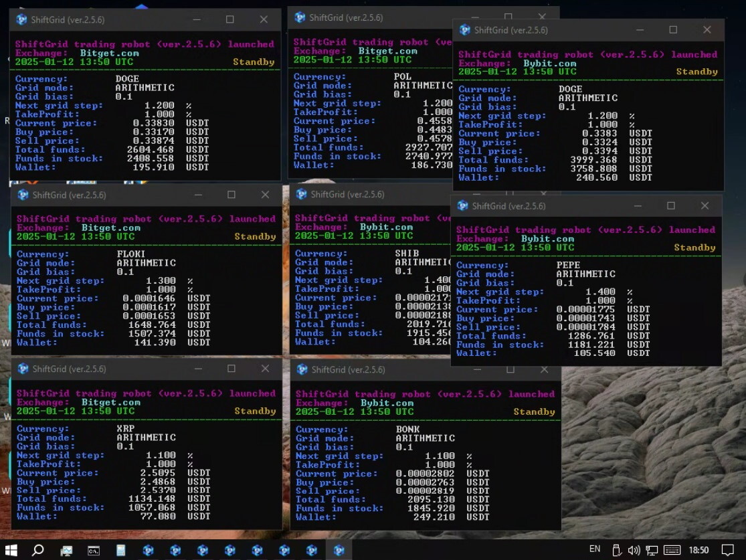Minimize the XRP ShiftGrid window
This screenshot has width=746, height=560.
(x=199, y=369)
